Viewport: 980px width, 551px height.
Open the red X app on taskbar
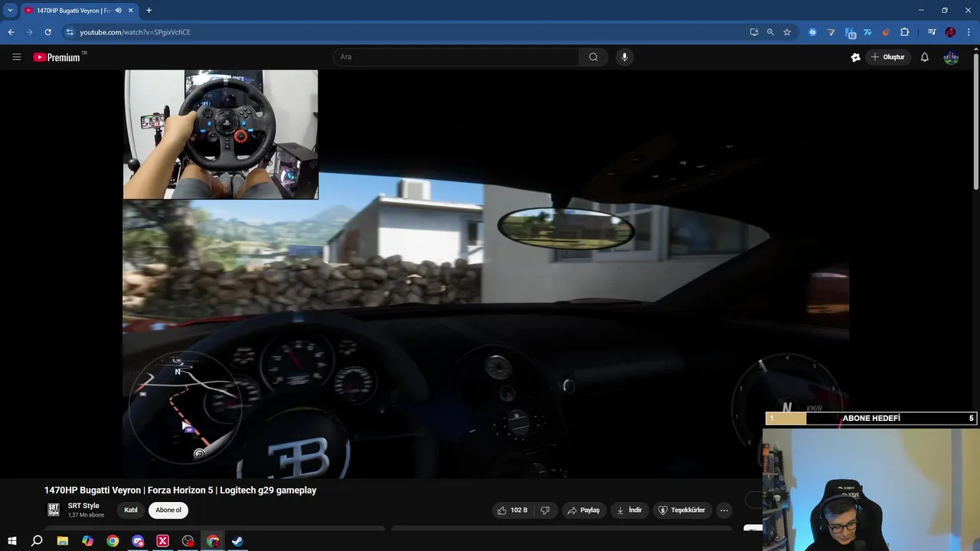coord(163,541)
